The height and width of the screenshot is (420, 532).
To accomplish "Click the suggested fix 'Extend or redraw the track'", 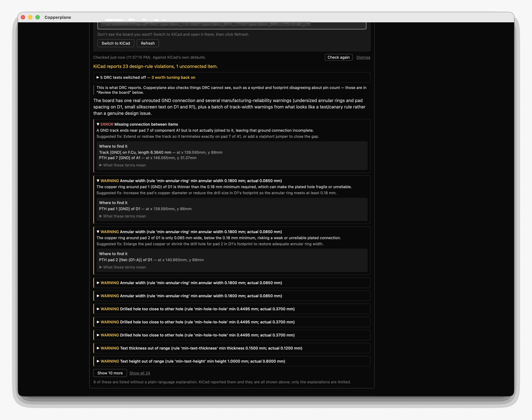I will [208, 136].
